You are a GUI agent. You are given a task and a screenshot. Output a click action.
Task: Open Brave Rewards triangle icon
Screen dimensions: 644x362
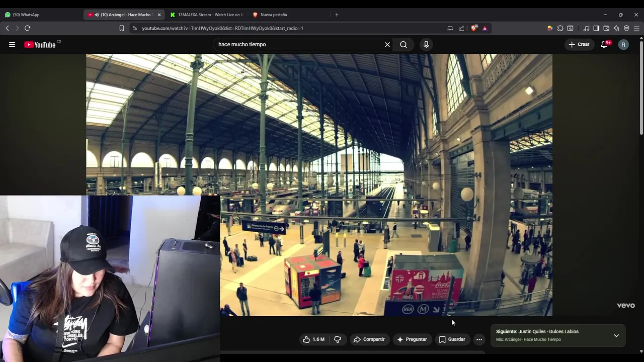pos(485,28)
